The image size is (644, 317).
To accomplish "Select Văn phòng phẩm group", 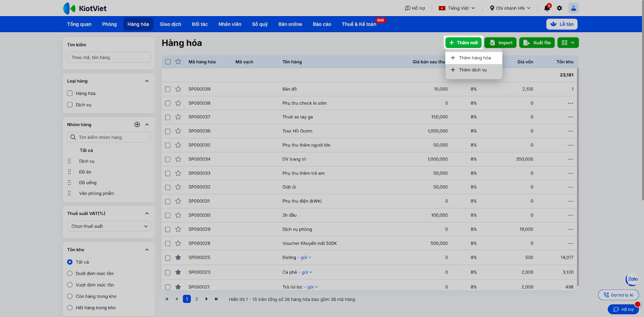I will pos(97,193).
